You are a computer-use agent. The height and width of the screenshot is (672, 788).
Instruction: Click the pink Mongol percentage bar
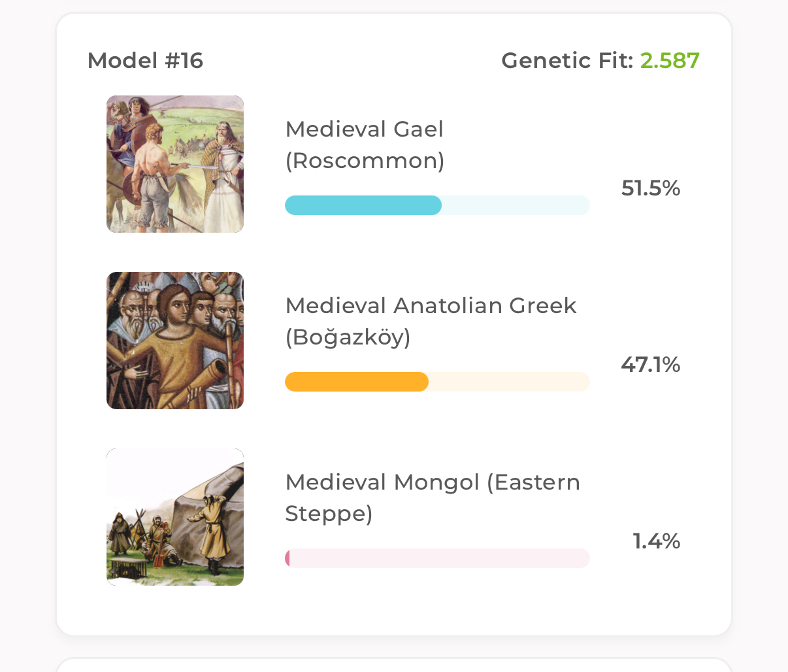(x=287, y=558)
